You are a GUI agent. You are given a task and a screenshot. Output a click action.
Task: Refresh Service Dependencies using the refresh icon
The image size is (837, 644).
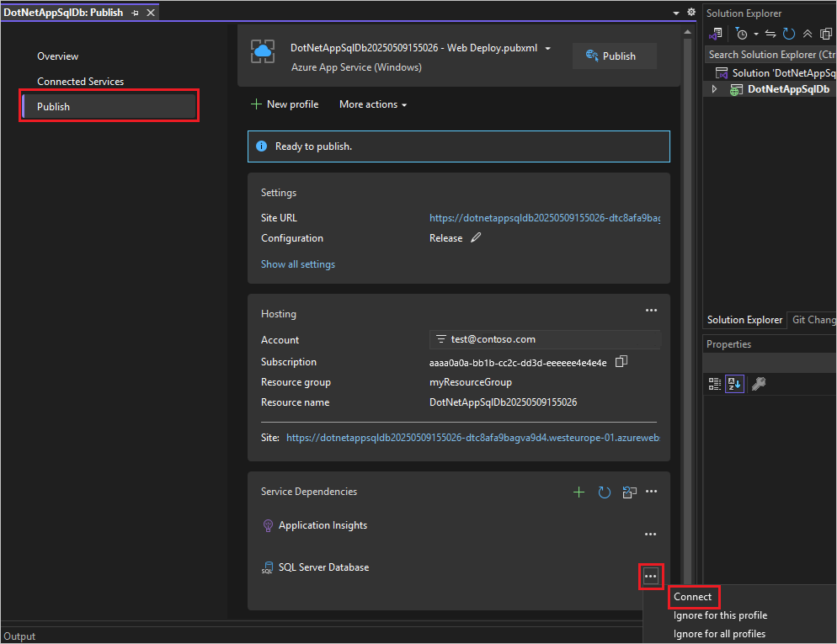pyautogui.click(x=604, y=492)
